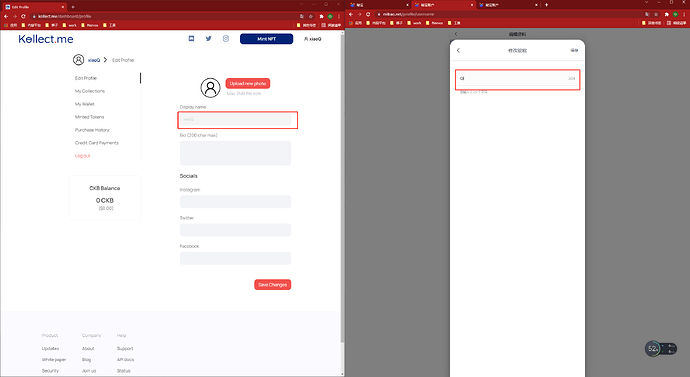Open My Collections in the sidebar

(x=90, y=91)
